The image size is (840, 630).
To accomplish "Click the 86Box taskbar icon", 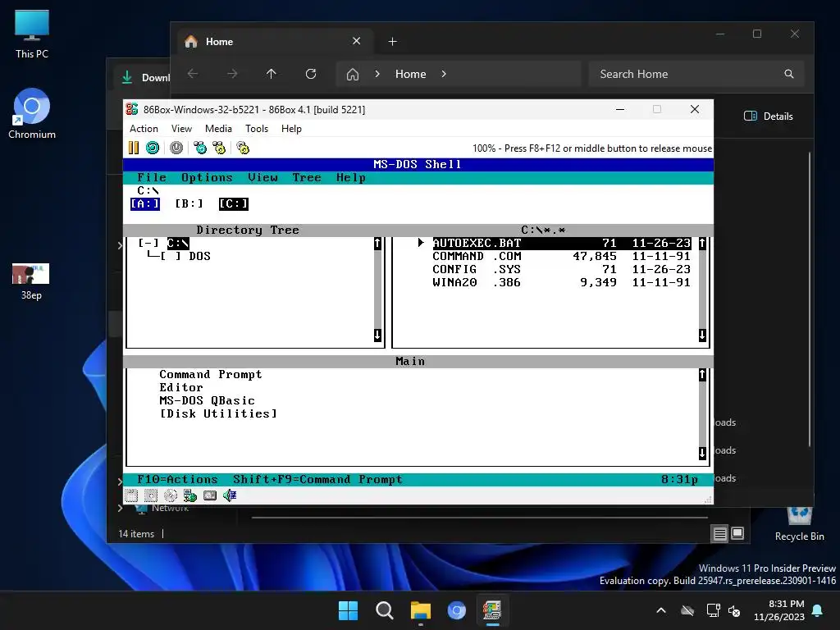I will [492, 610].
